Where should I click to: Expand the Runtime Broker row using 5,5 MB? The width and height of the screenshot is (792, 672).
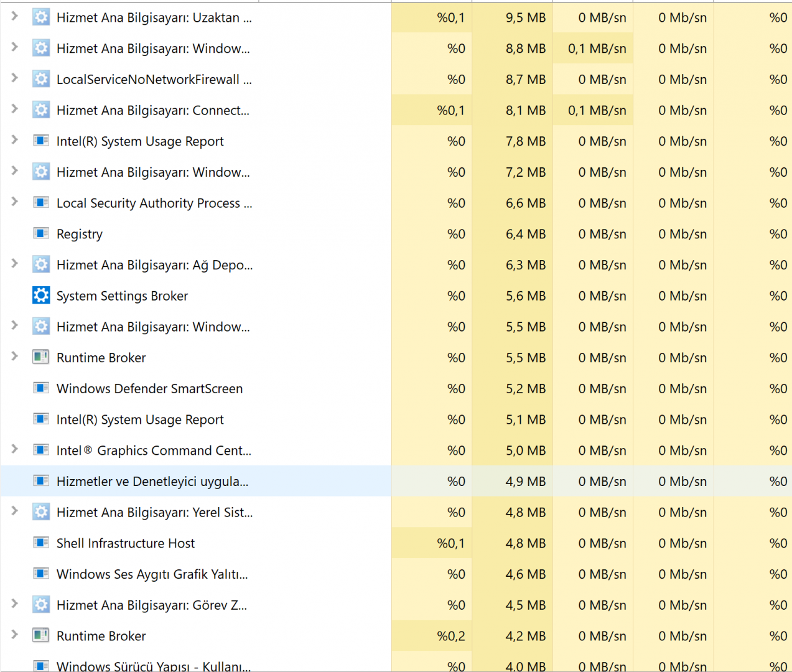(14, 356)
